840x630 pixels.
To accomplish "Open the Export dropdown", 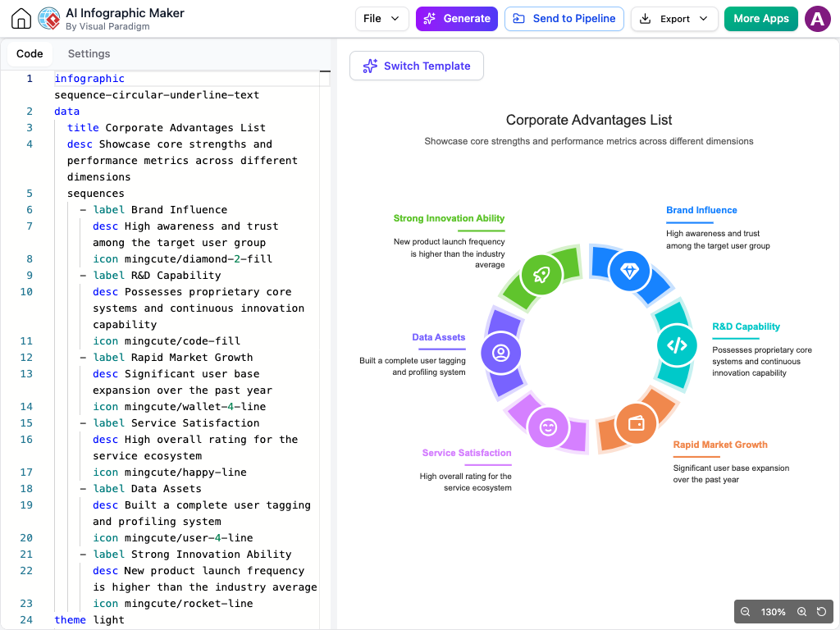I will 674,19.
